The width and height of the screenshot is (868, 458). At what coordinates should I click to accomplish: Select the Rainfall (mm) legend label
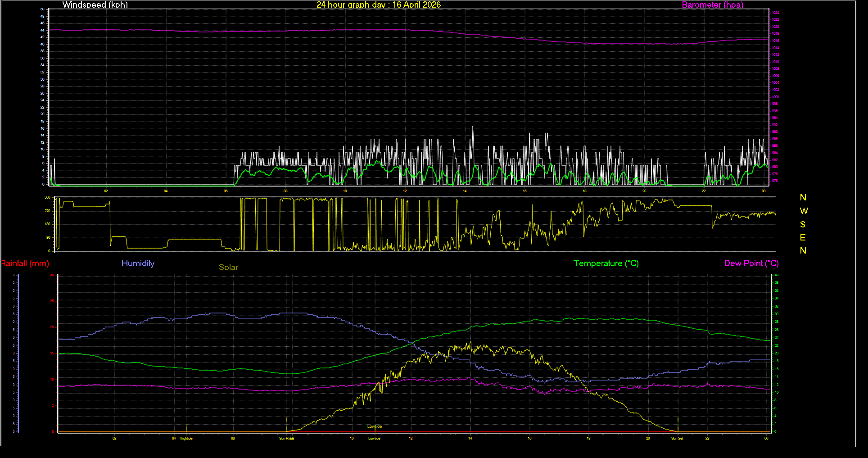(25, 263)
